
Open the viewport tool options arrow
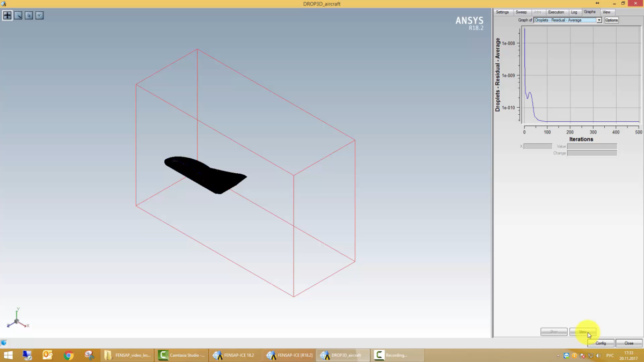coord(40,16)
